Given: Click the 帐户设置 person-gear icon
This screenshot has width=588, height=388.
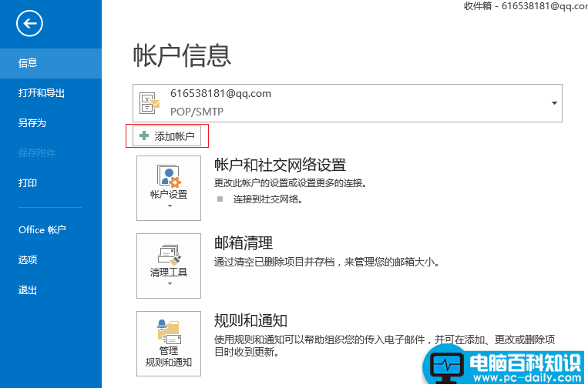Looking at the screenshot, I should pos(169,176).
